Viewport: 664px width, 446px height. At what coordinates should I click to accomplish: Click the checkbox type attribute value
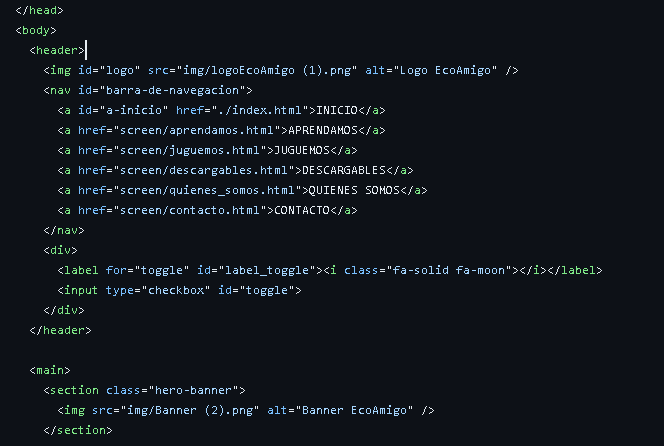coord(176,290)
